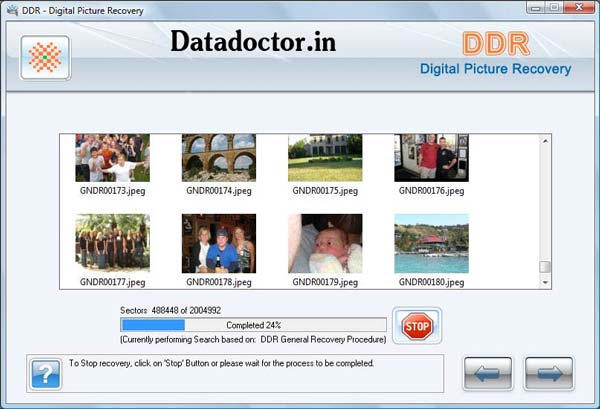Click the stop recovery instruction message
Screen dimensions: 600x409
221,363
